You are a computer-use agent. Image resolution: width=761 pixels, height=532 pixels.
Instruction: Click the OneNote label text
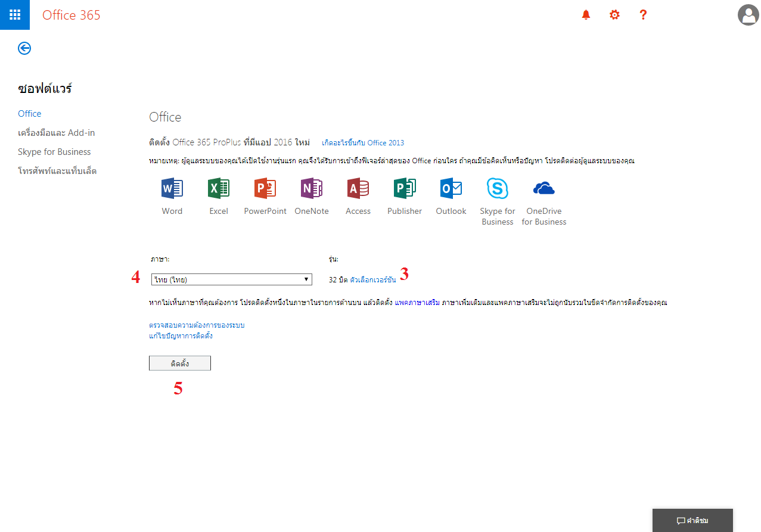coord(312,211)
